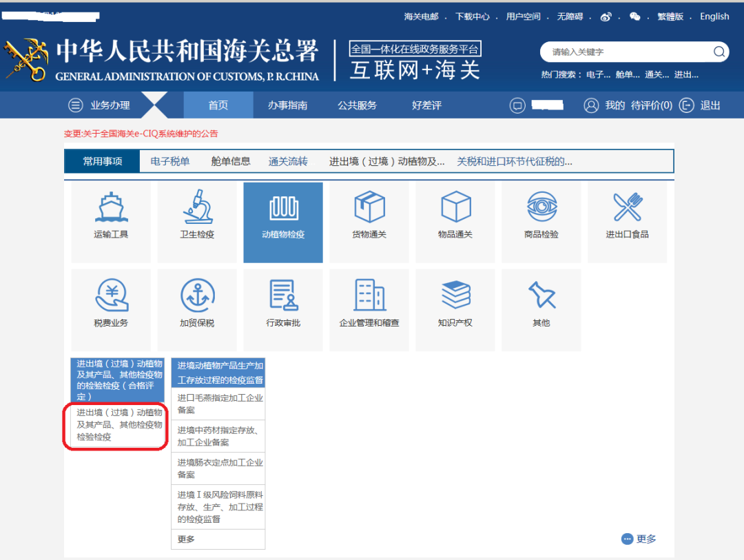The height and width of the screenshot is (560, 744).
Task: Click 更多 at the submenu list bottom
Action: click(x=218, y=539)
